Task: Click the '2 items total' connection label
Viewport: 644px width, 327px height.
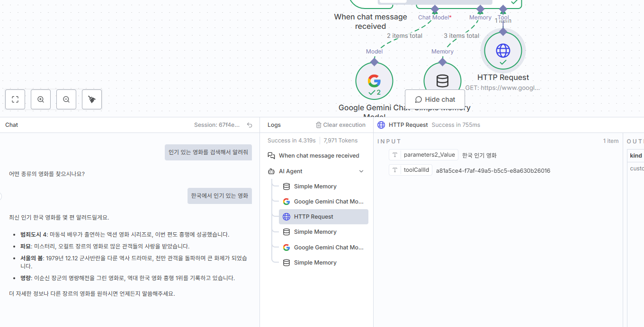Action: point(404,35)
